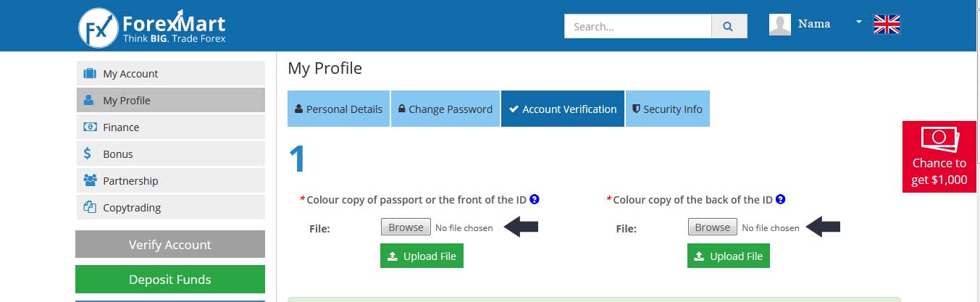Image resolution: width=980 pixels, height=302 pixels.
Task: Open the Security Info tab
Action: (x=667, y=109)
